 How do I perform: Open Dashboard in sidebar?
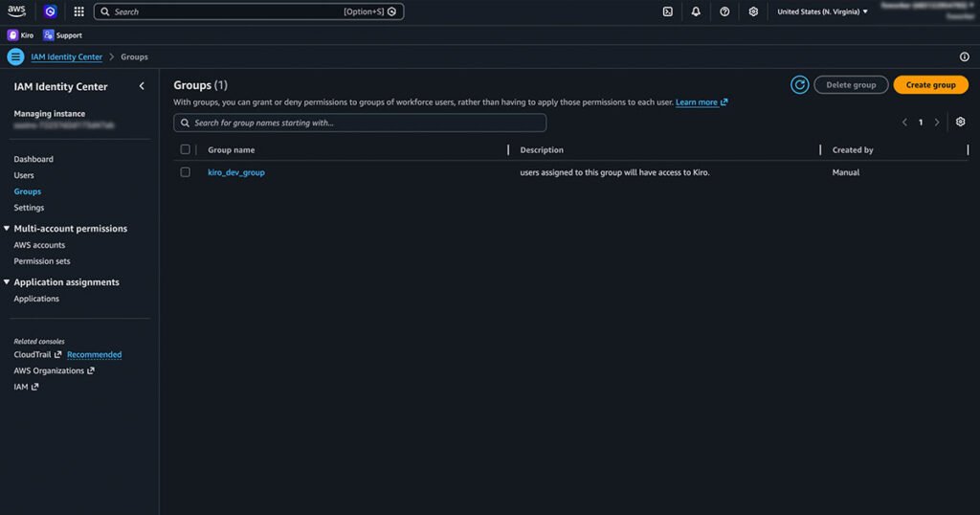click(33, 159)
